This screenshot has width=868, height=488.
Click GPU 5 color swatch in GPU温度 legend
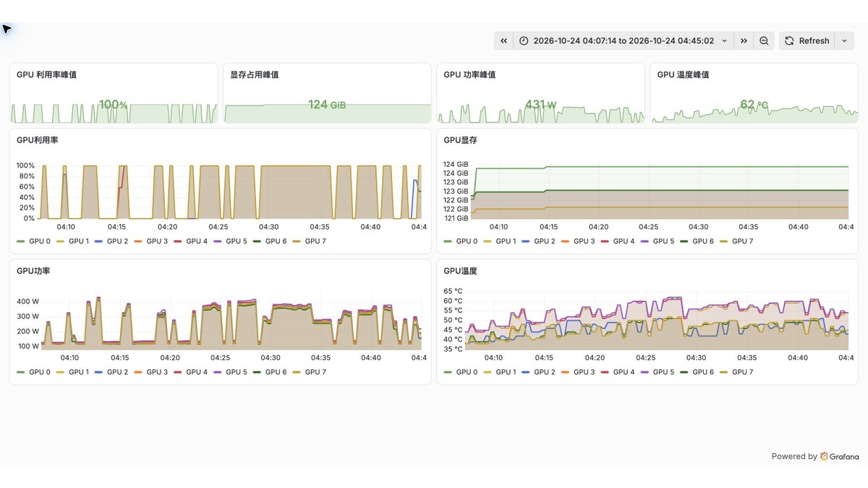(x=644, y=372)
